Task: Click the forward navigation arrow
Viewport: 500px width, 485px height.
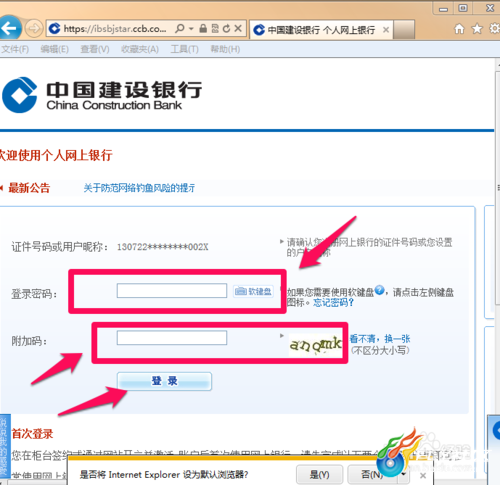Action: 34,29
